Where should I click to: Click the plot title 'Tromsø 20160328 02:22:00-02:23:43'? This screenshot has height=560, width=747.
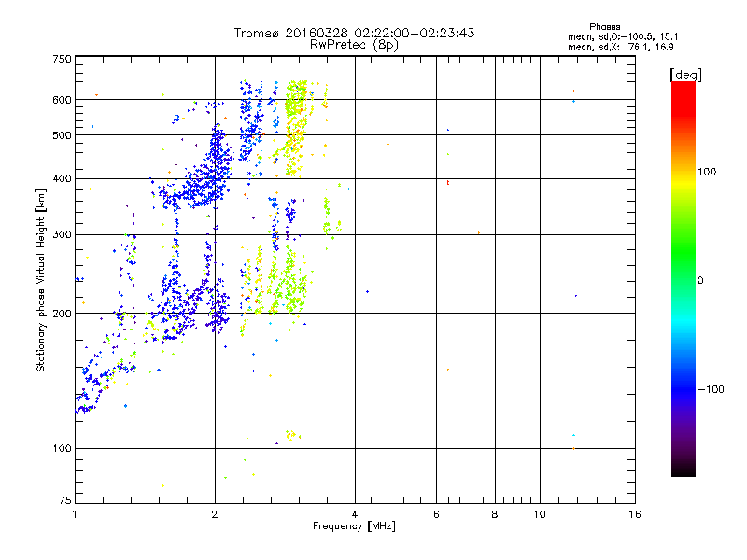point(354,33)
